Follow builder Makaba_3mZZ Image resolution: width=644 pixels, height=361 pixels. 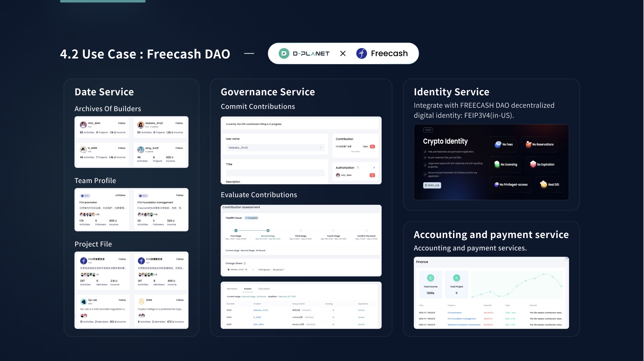click(179, 123)
